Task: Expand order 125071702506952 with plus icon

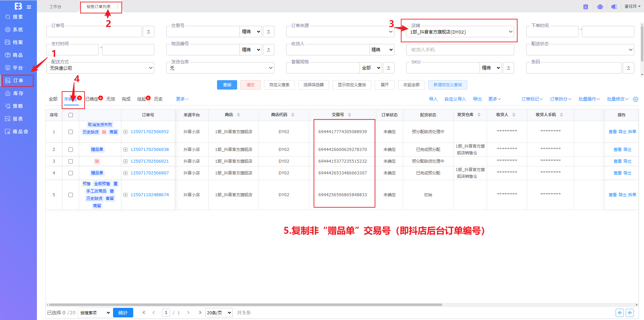Action: tap(125, 132)
